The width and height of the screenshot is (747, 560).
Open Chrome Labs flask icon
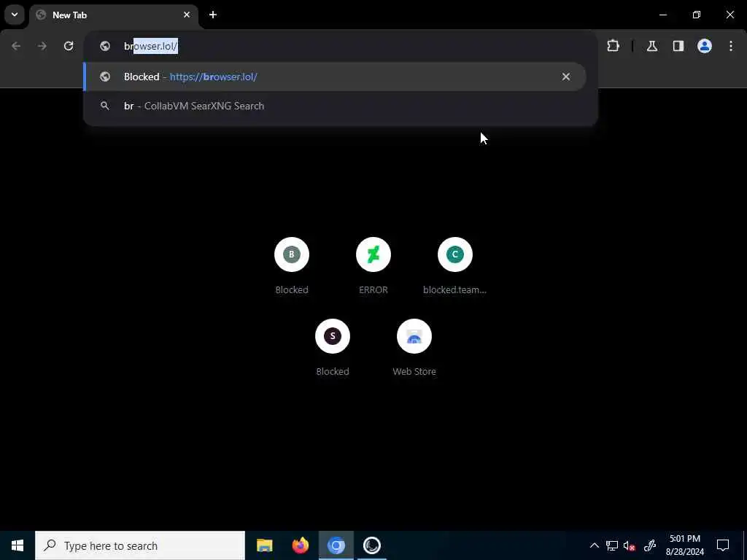[652, 46]
